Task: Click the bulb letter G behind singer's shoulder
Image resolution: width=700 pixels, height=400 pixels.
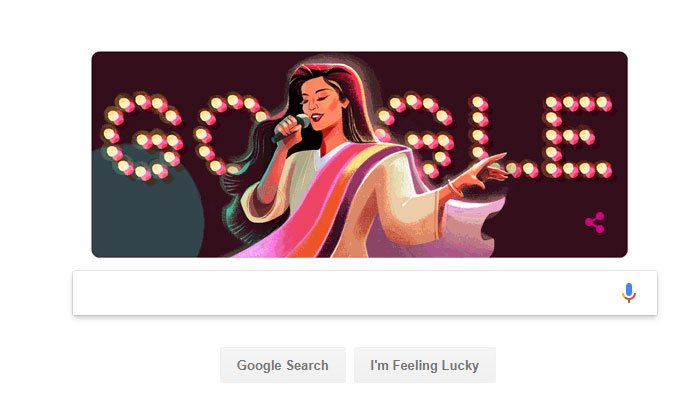Action: click(415, 136)
